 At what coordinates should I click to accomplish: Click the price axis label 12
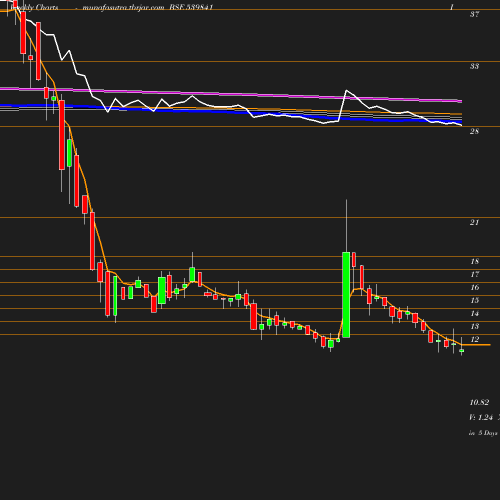tap(474, 339)
